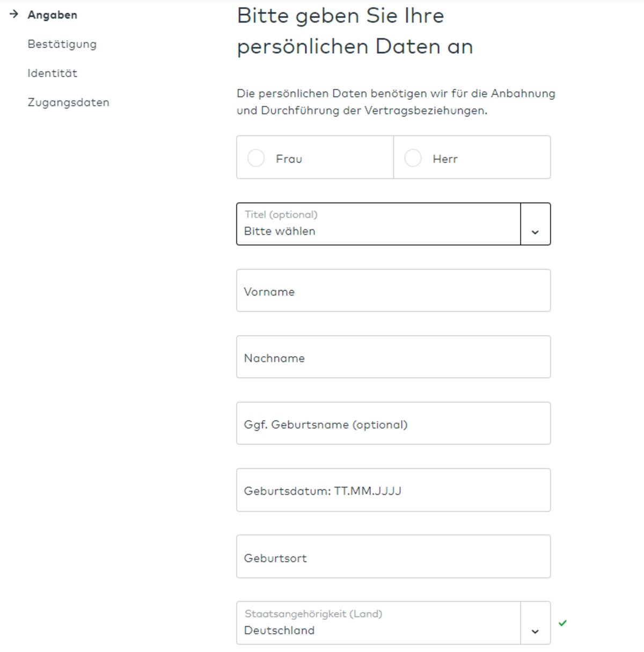Click the Deutschland country value

[x=279, y=630]
